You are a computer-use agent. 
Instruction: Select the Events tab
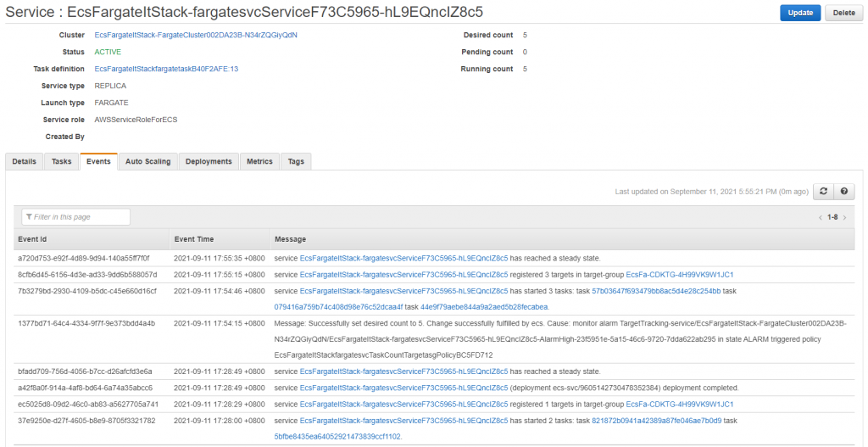click(x=98, y=162)
